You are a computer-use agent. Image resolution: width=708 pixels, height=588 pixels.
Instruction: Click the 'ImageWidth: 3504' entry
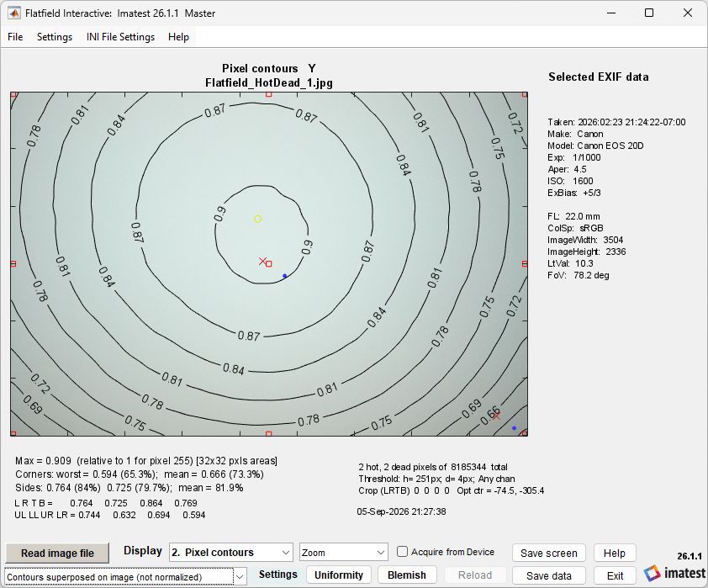585,240
